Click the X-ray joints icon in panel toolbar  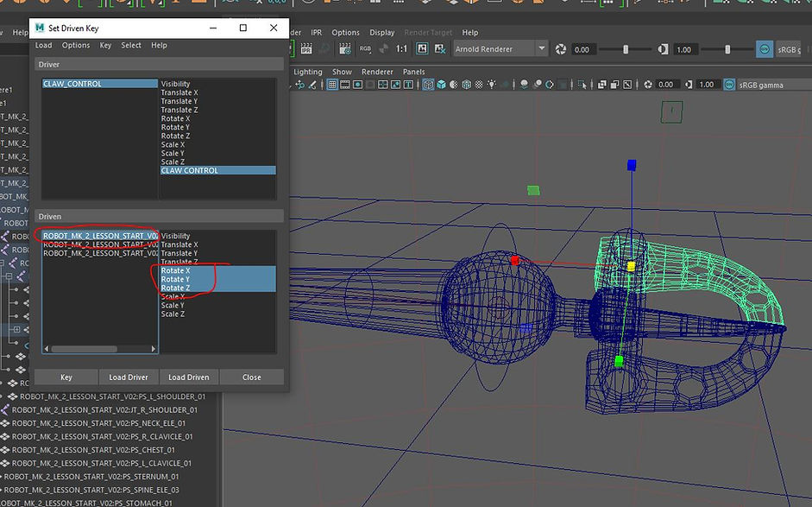coord(627,85)
